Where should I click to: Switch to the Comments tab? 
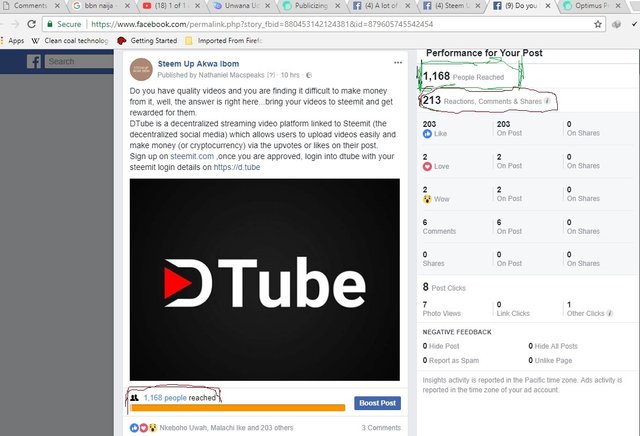[29, 6]
